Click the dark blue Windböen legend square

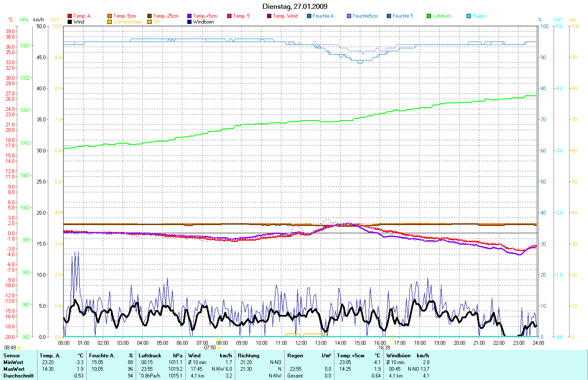point(189,22)
